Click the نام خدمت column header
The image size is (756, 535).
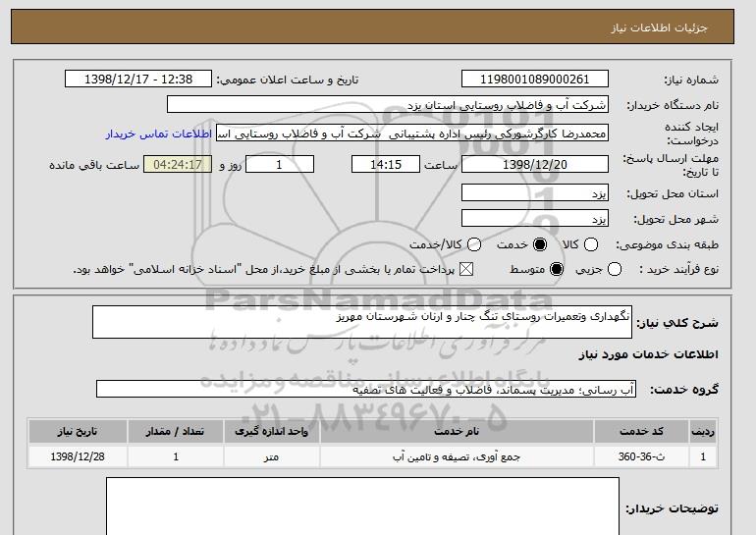pos(457,431)
